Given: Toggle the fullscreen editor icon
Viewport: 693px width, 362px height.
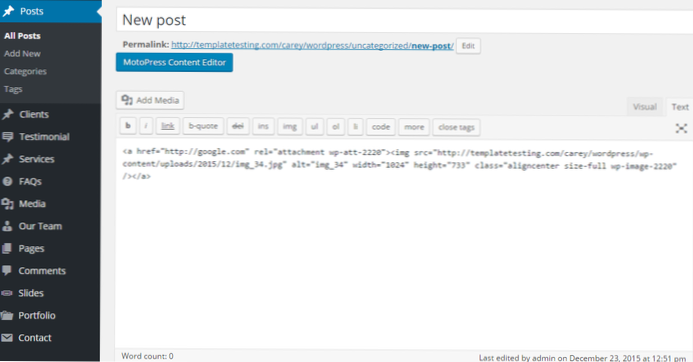Looking at the screenshot, I should [681, 128].
